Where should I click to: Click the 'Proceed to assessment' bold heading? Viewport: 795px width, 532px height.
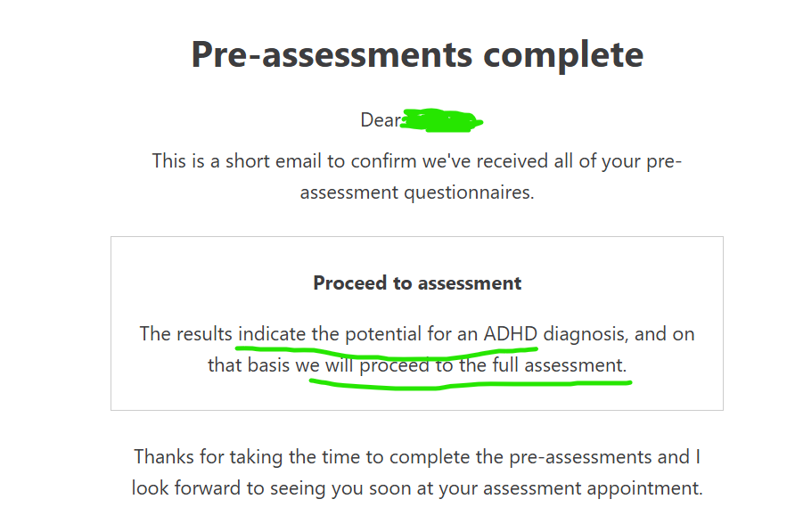417,283
